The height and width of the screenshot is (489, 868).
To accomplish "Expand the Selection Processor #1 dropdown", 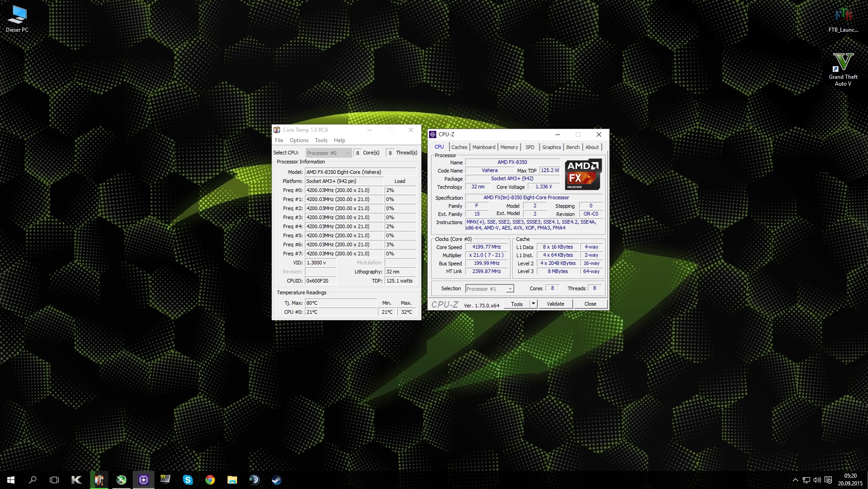I will pos(489,289).
